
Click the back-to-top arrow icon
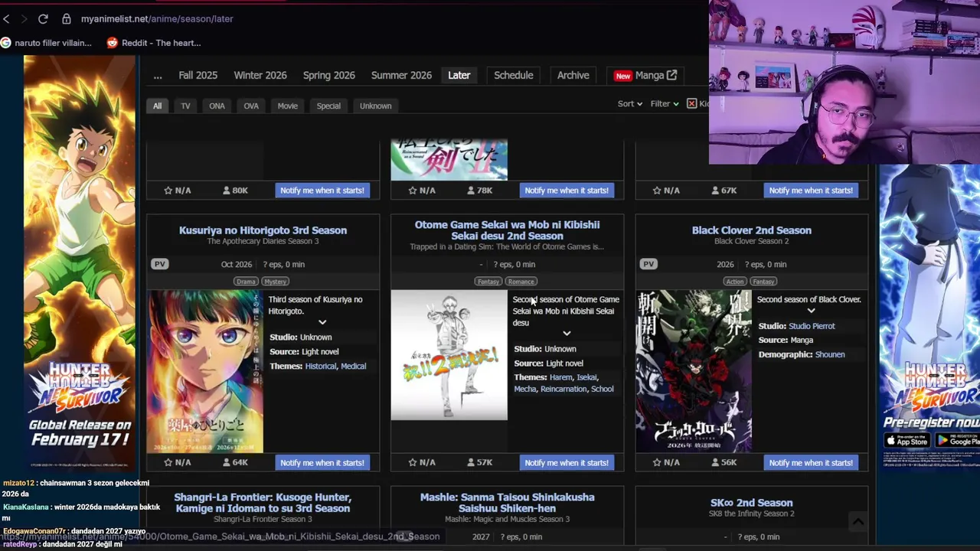pos(858,522)
